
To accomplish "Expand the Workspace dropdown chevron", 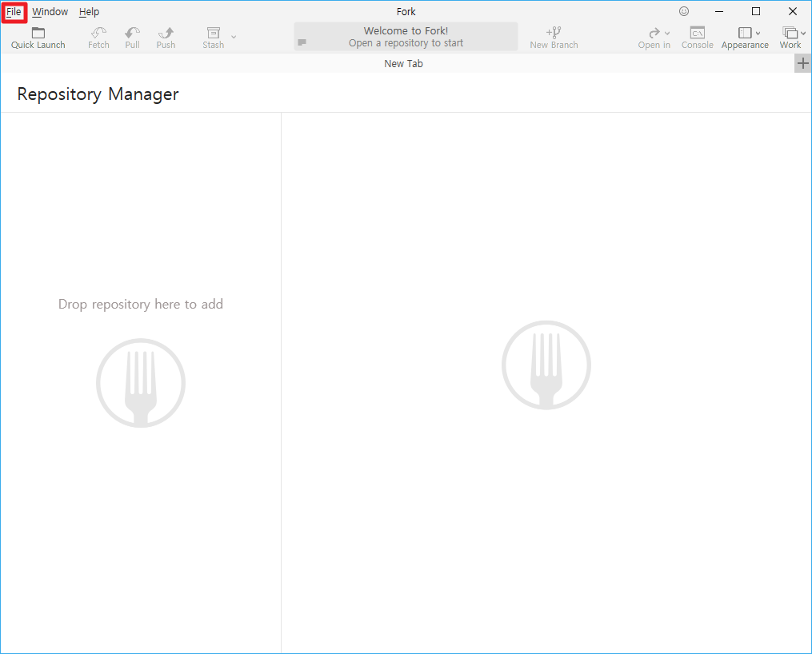I will 803,33.
